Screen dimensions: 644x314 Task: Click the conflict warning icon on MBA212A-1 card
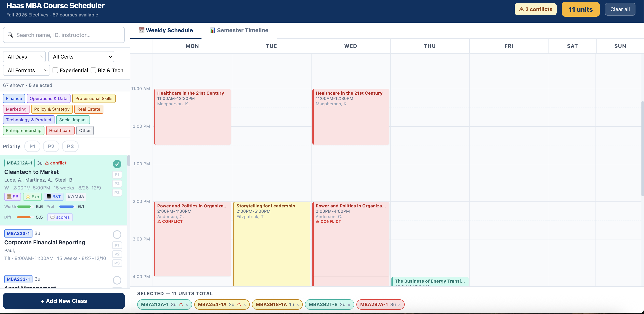(x=47, y=163)
